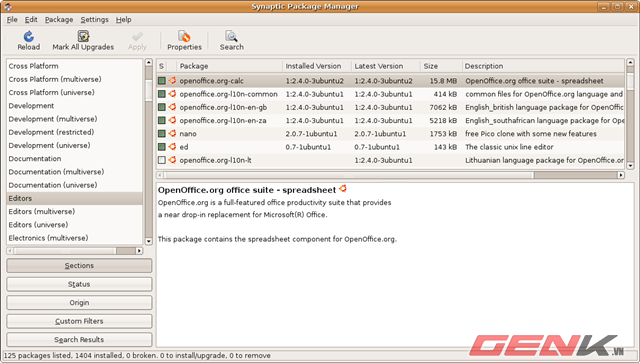Select Electronics (multiverse) section
The width and height of the screenshot is (640, 363).
pos(74,238)
